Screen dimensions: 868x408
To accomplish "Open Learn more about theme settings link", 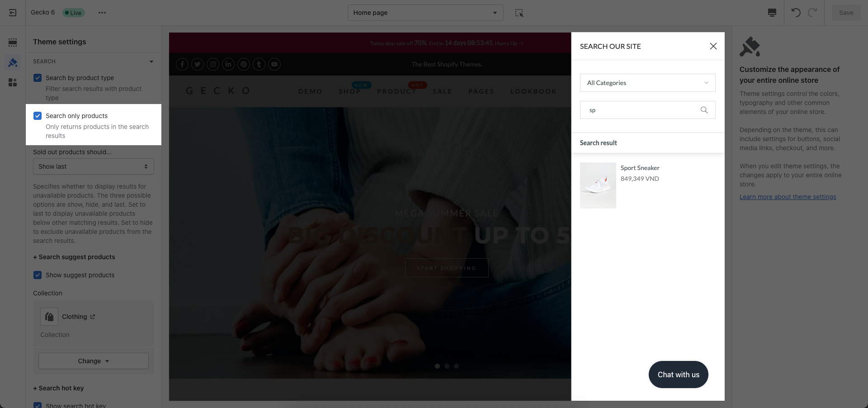I will pos(788,197).
